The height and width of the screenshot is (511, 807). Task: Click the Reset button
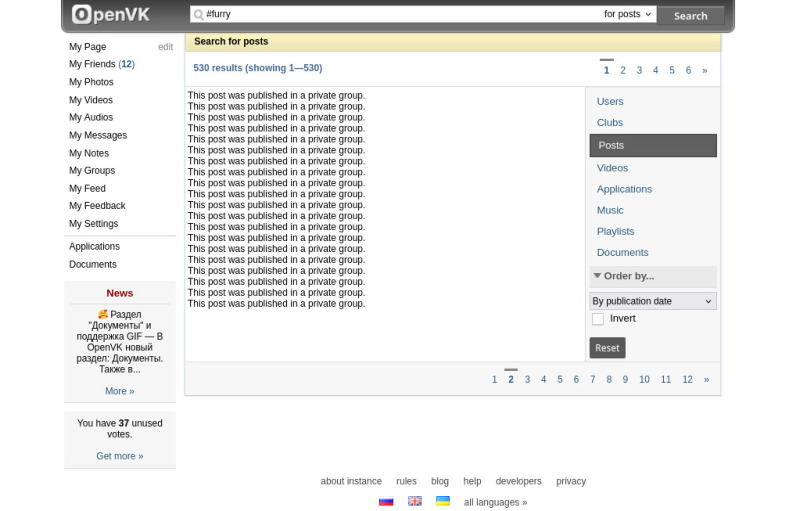pos(607,348)
